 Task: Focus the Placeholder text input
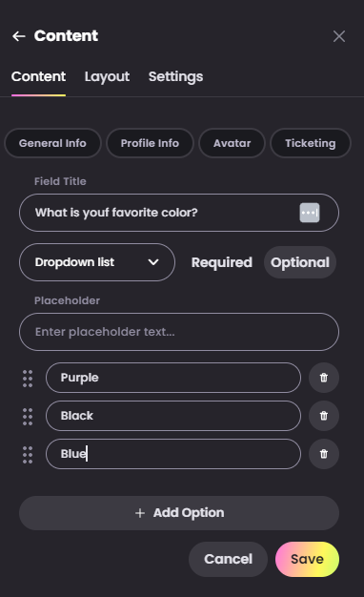pos(179,332)
